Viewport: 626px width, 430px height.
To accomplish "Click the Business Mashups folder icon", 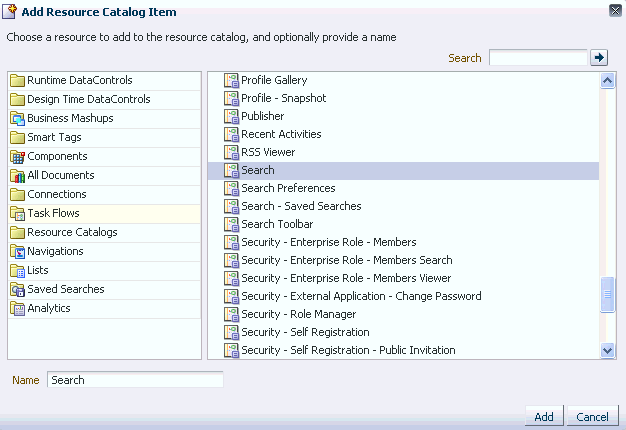I will coord(17,119).
